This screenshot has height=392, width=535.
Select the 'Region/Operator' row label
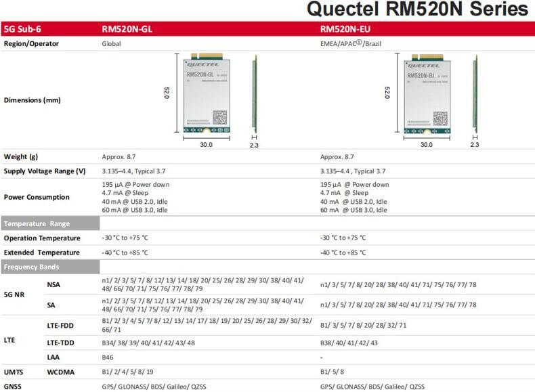click(x=31, y=44)
